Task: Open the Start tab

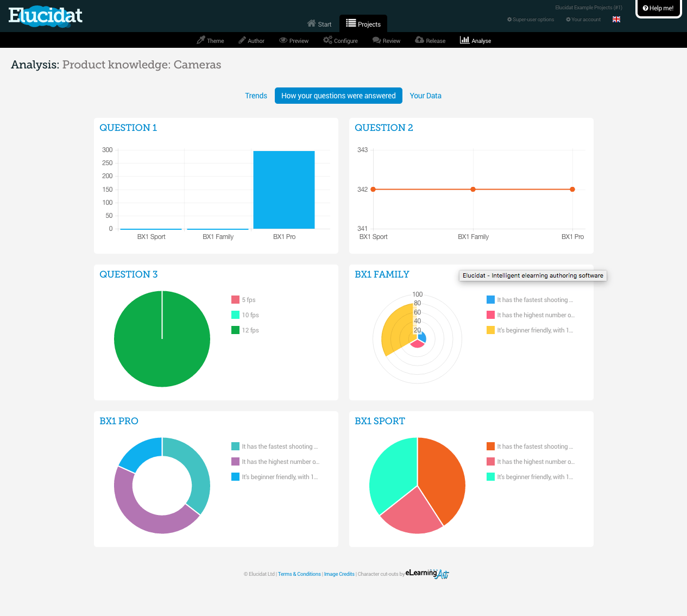Action: (319, 24)
